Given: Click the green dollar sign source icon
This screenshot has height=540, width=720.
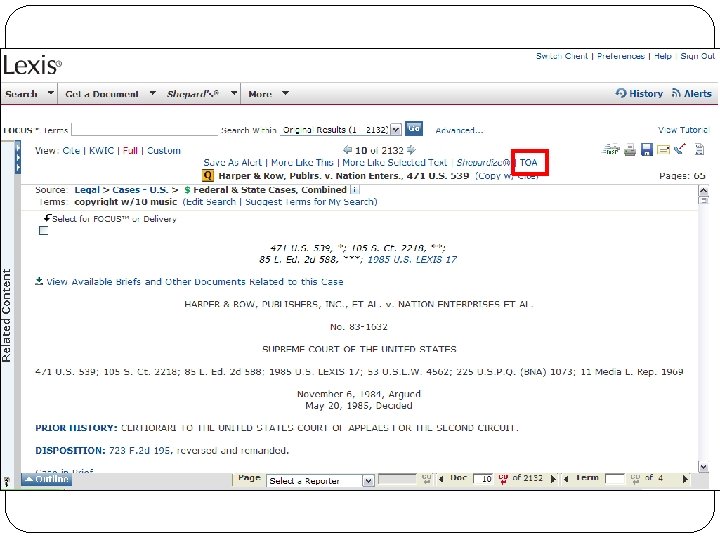Looking at the screenshot, I should [x=187, y=190].
